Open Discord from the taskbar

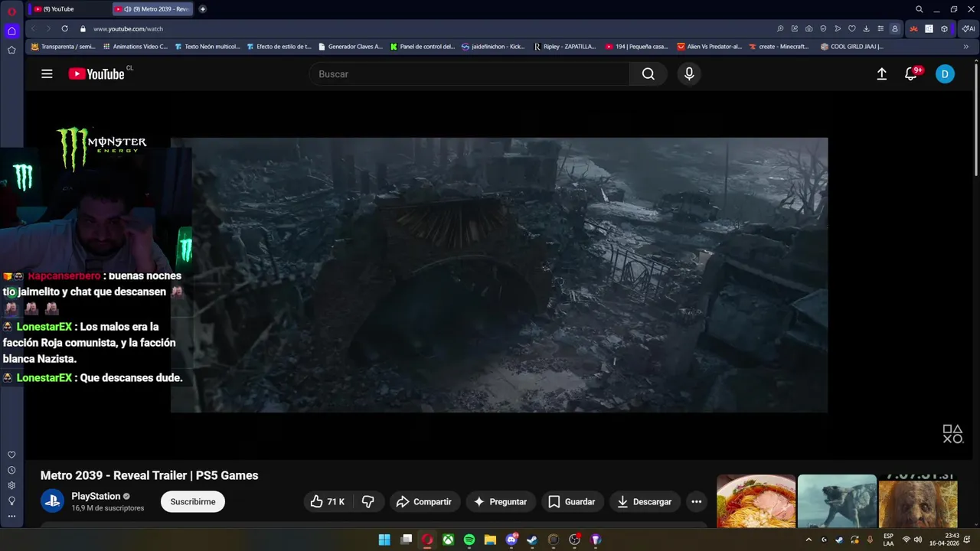511,540
